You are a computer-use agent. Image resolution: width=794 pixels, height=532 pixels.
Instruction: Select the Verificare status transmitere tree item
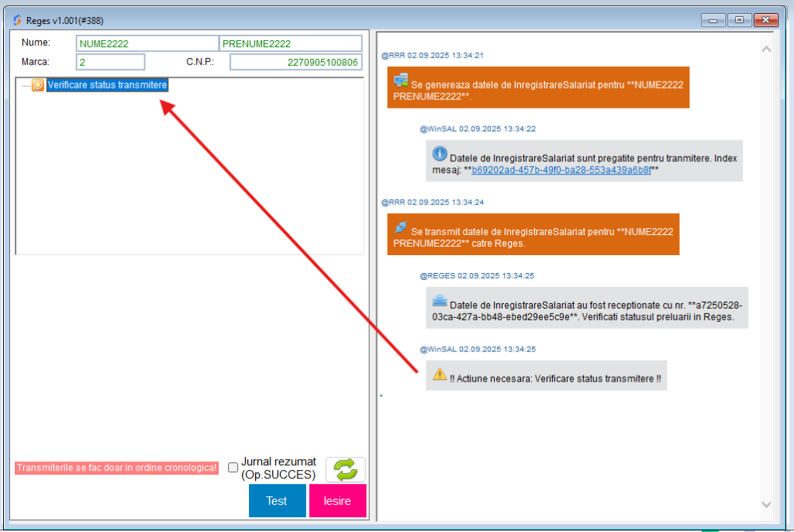(x=107, y=85)
